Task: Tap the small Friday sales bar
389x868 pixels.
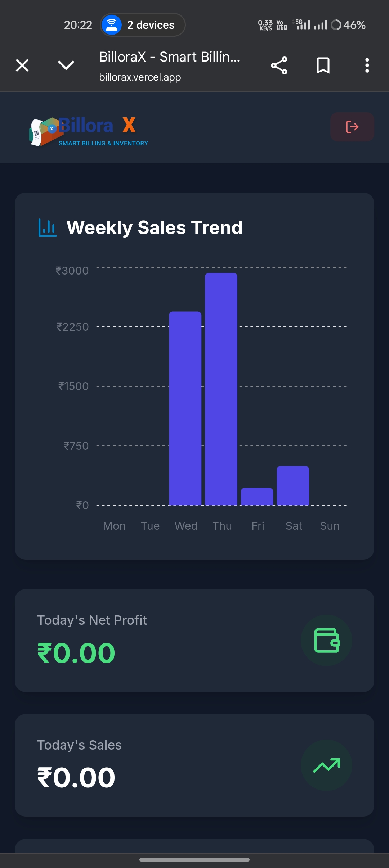Action: coord(257,497)
